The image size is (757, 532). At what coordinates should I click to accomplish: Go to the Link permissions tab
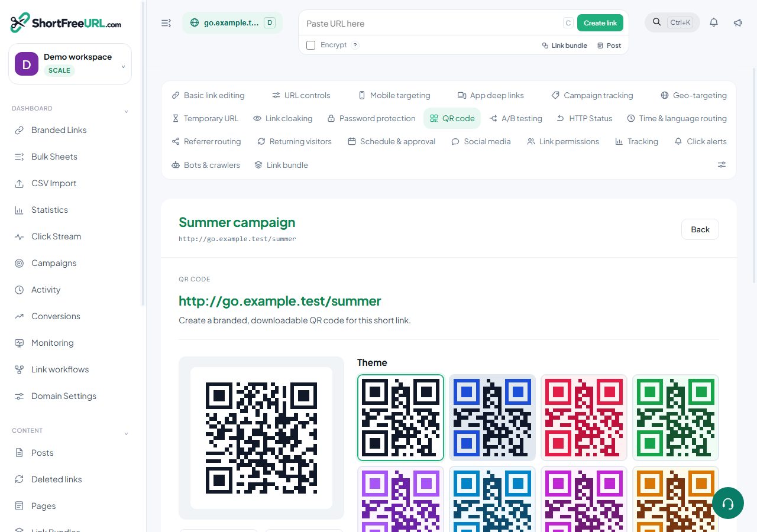click(x=563, y=141)
